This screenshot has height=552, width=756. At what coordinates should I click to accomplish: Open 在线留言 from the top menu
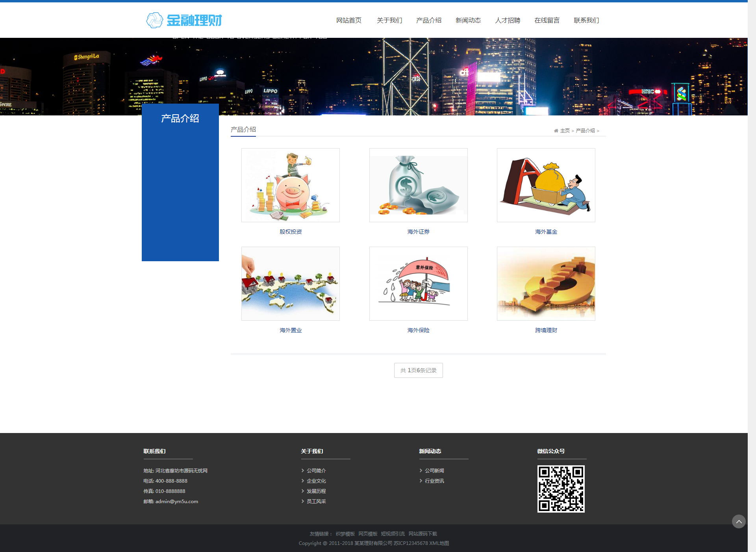(x=547, y=20)
